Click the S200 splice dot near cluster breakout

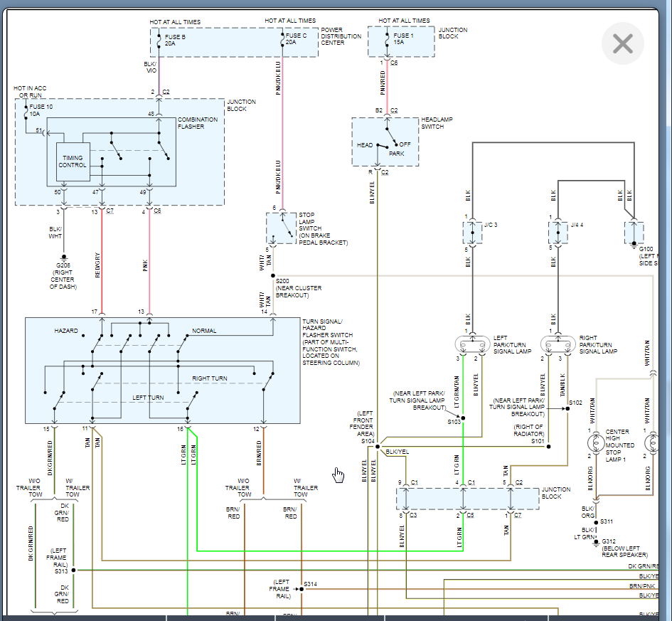click(273, 275)
